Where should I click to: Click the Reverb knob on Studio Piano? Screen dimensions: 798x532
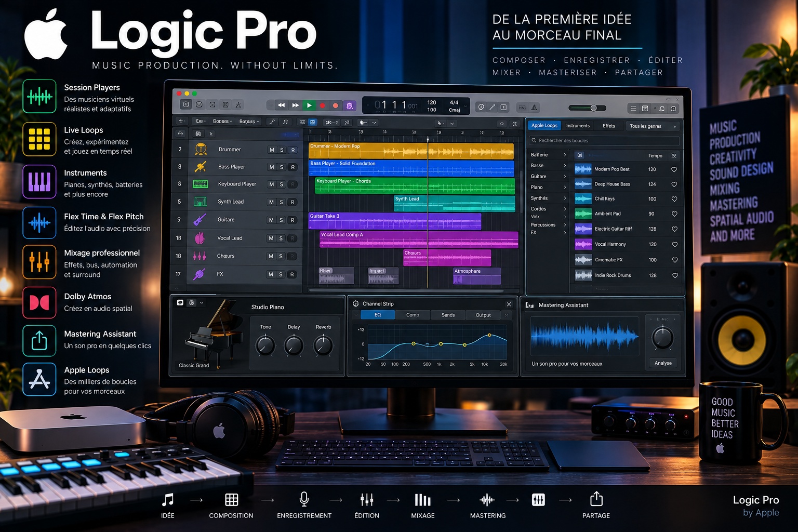pos(323,345)
